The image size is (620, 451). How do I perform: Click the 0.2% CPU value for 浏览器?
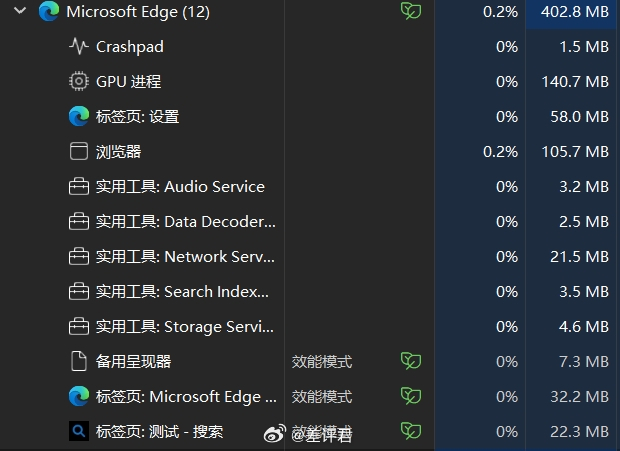[x=500, y=151]
